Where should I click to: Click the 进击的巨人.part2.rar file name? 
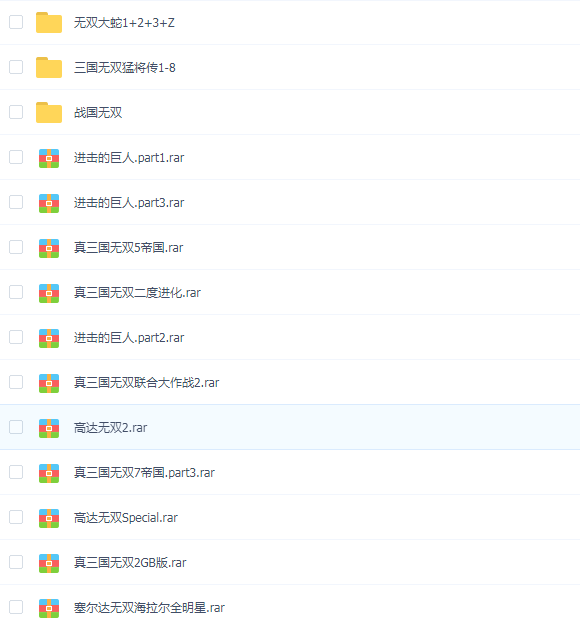[x=129, y=338]
